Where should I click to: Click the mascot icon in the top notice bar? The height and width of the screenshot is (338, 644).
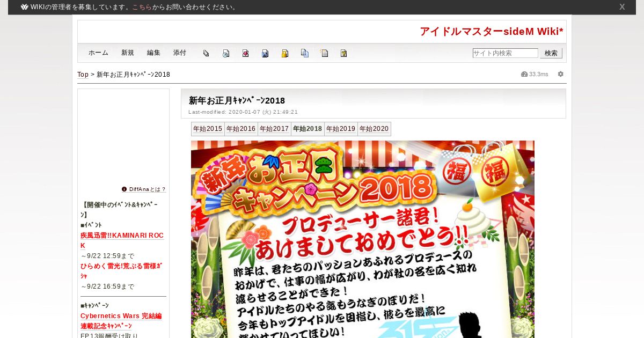coord(25,7)
